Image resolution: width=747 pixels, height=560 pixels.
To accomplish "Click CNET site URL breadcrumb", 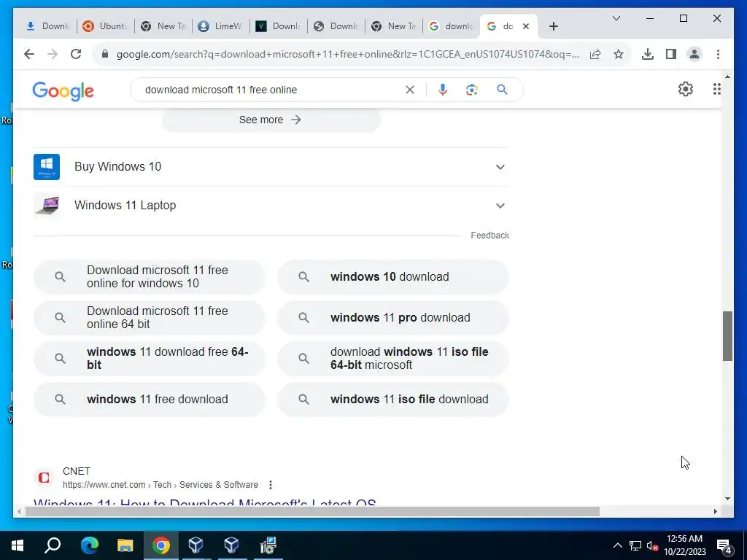I will [x=160, y=485].
